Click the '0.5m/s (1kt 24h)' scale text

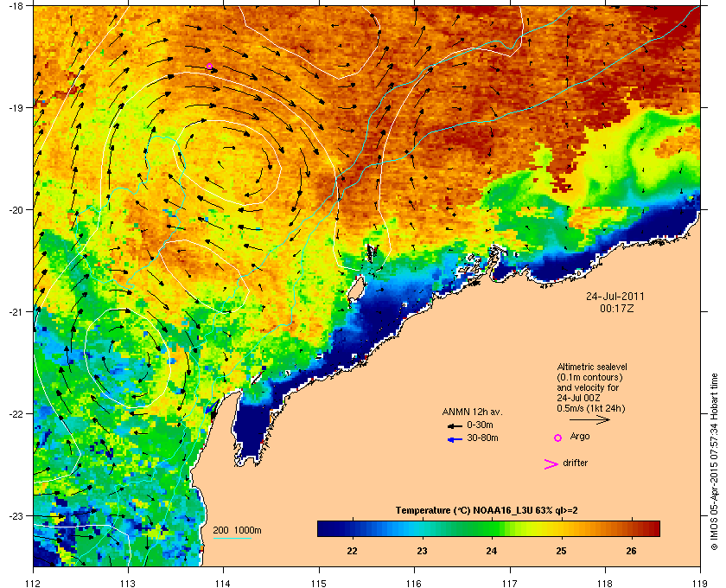[x=591, y=409]
